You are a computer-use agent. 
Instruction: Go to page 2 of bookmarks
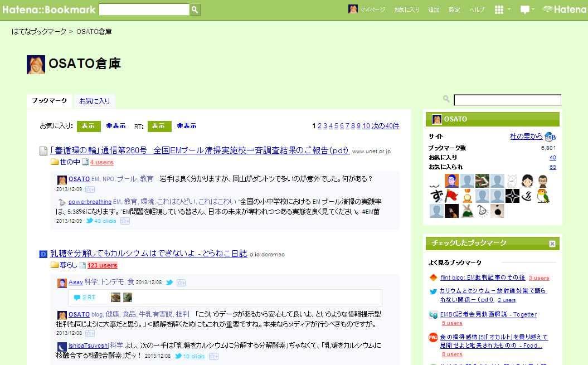tap(319, 126)
